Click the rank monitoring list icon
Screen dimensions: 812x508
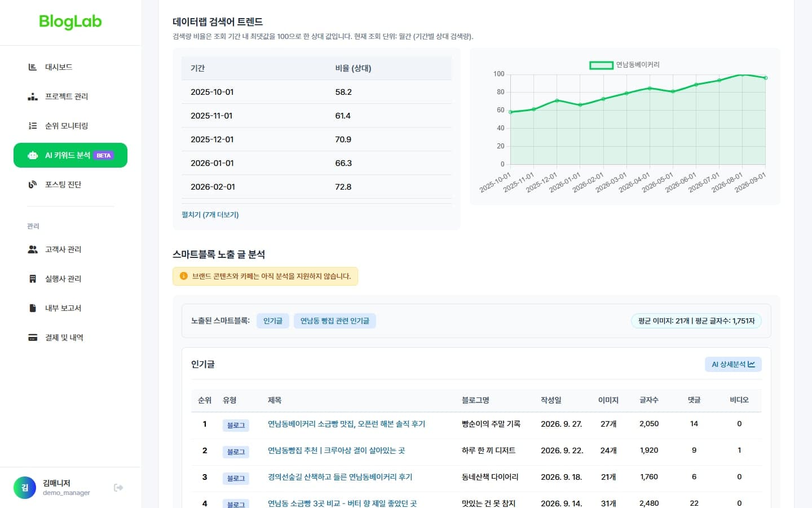click(33, 126)
